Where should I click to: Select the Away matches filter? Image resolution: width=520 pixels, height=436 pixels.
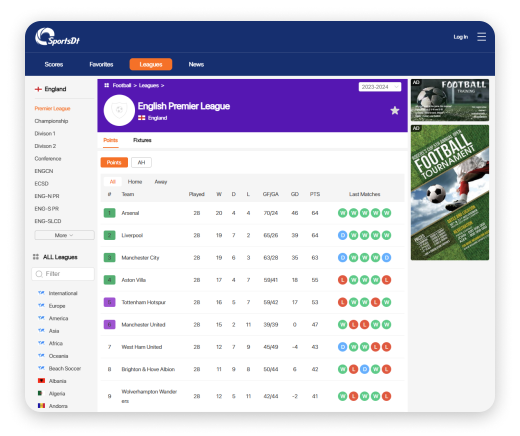pos(161,182)
